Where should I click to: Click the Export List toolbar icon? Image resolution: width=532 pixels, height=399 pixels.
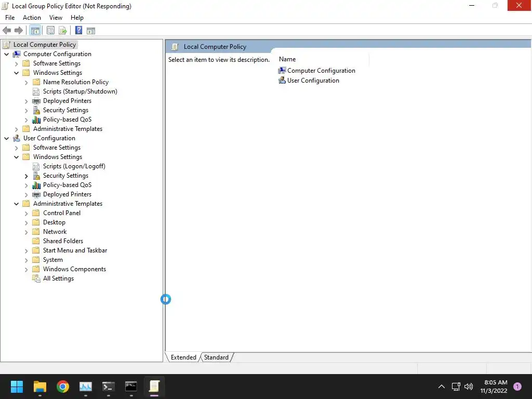(x=63, y=31)
